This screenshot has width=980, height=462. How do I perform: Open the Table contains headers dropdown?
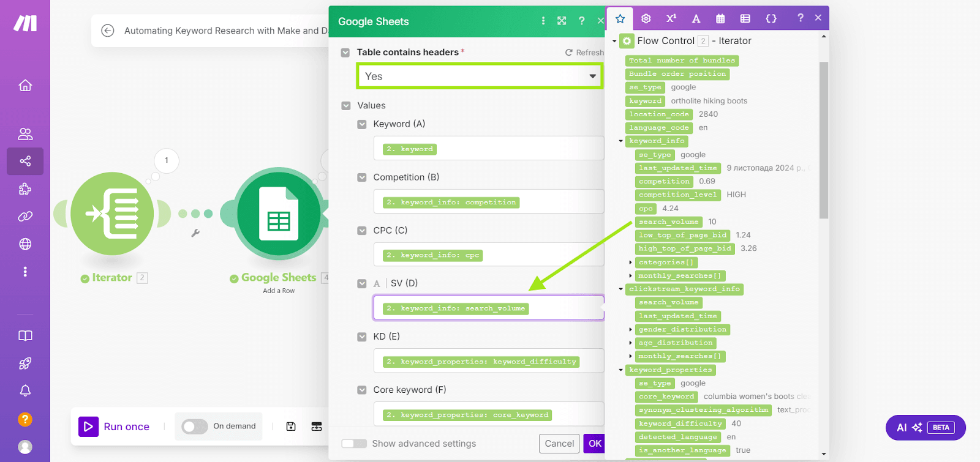point(479,76)
